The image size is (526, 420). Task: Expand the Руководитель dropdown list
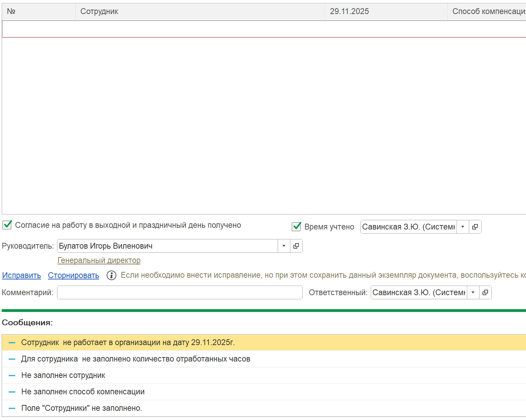click(284, 246)
